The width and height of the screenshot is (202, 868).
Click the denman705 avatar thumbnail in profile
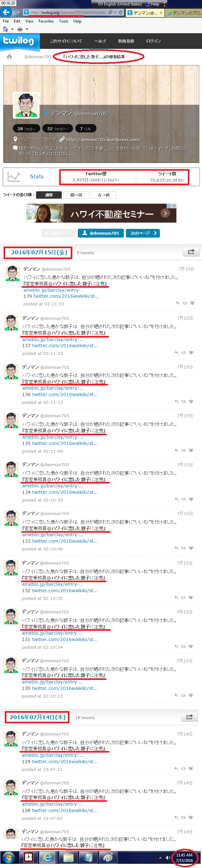pyautogui.click(x=26, y=105)
